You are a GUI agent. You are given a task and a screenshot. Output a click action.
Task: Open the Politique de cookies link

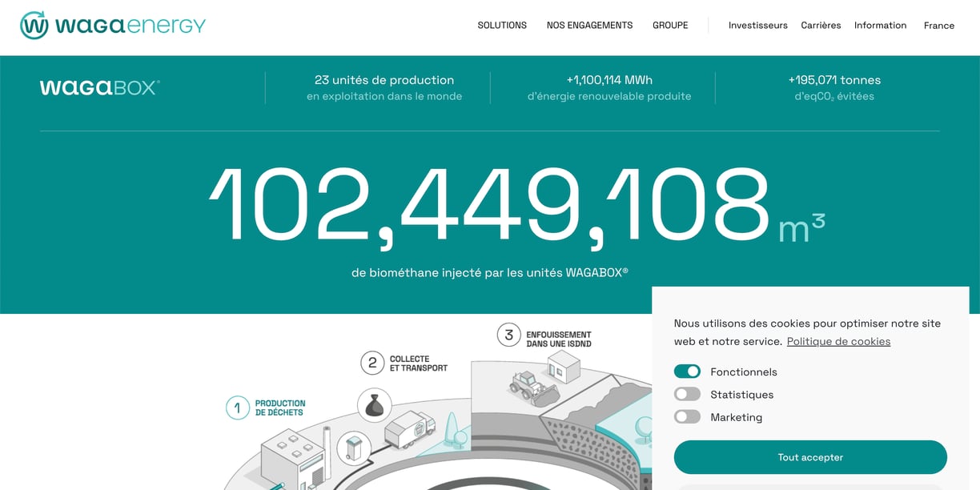pos(838,341)
